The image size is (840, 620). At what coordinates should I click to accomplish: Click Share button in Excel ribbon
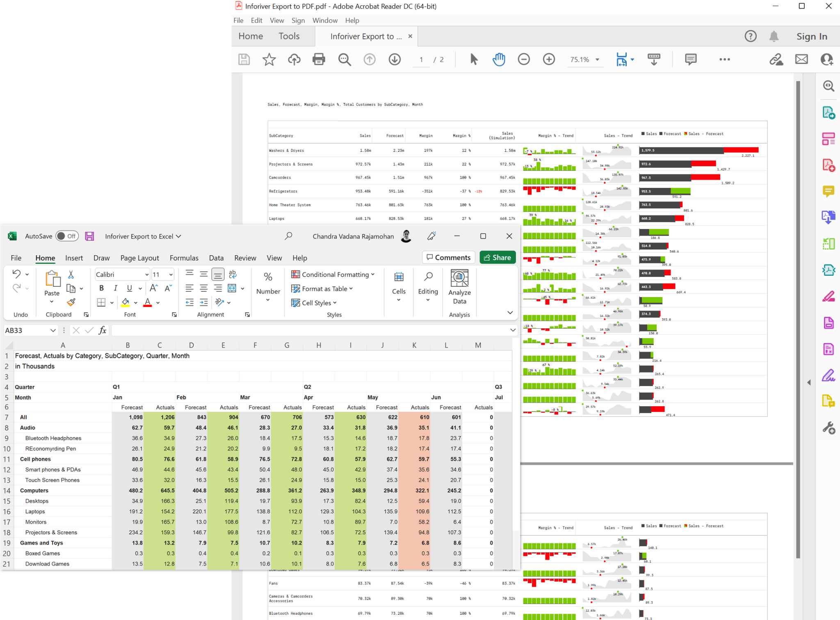(x=497, y=257)
